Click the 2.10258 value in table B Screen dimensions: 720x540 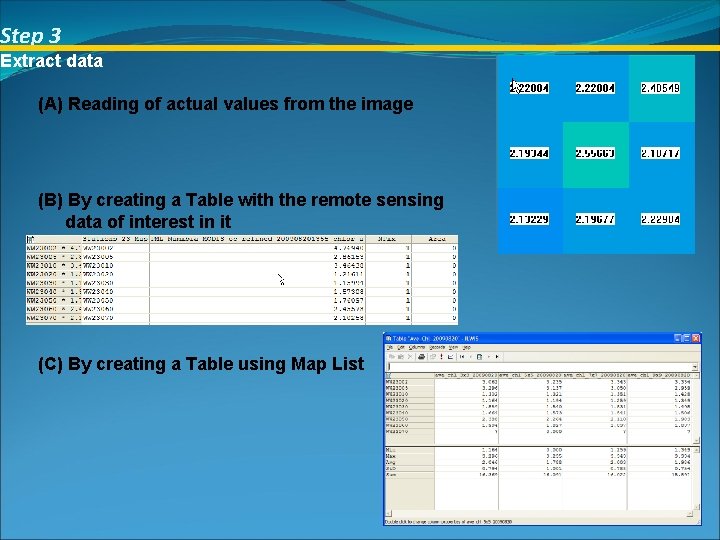click(349, 318)
